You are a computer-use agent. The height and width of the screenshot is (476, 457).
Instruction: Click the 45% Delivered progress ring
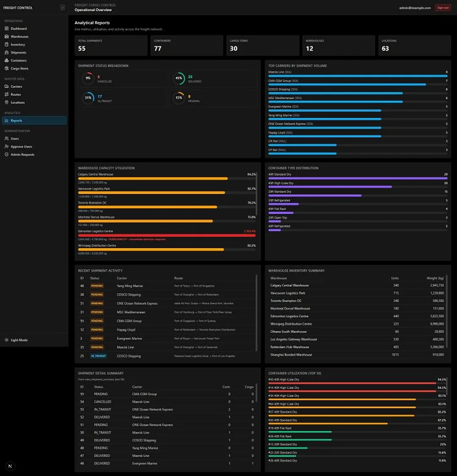pos(179,78)
